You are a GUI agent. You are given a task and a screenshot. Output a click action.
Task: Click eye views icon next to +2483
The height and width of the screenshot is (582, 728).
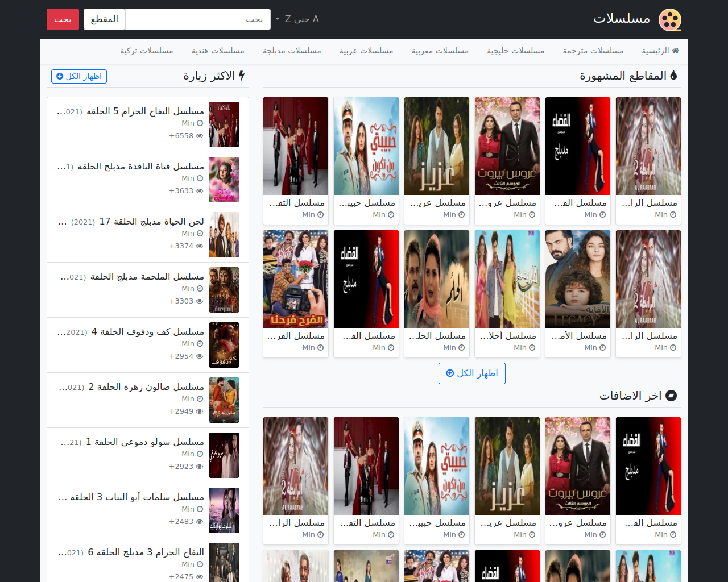click(200, 522)
